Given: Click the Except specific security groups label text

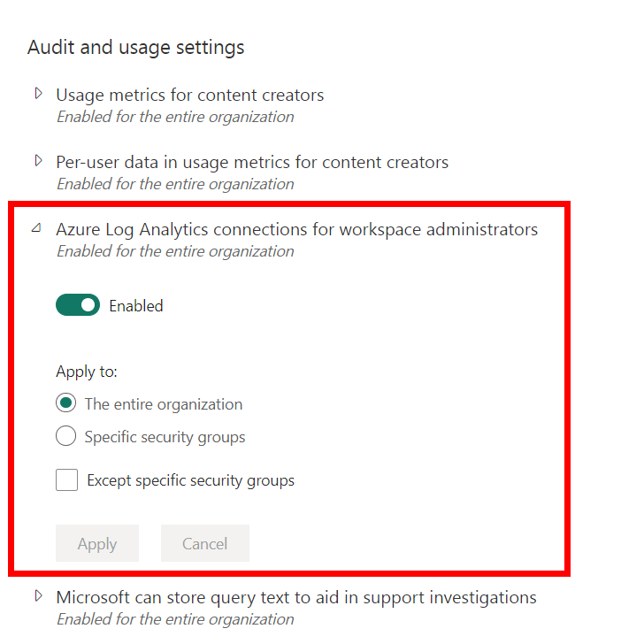Looking at the screenshot, I should (190, 481).
